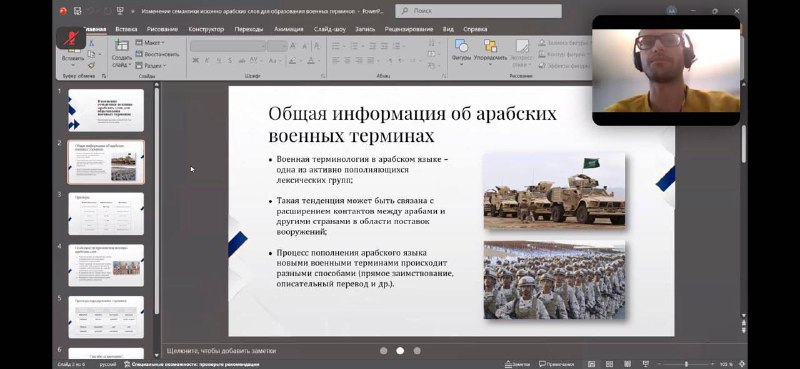Click русский language indicator in status bar
The image size is (800, 369).
(x=108, y=364)
